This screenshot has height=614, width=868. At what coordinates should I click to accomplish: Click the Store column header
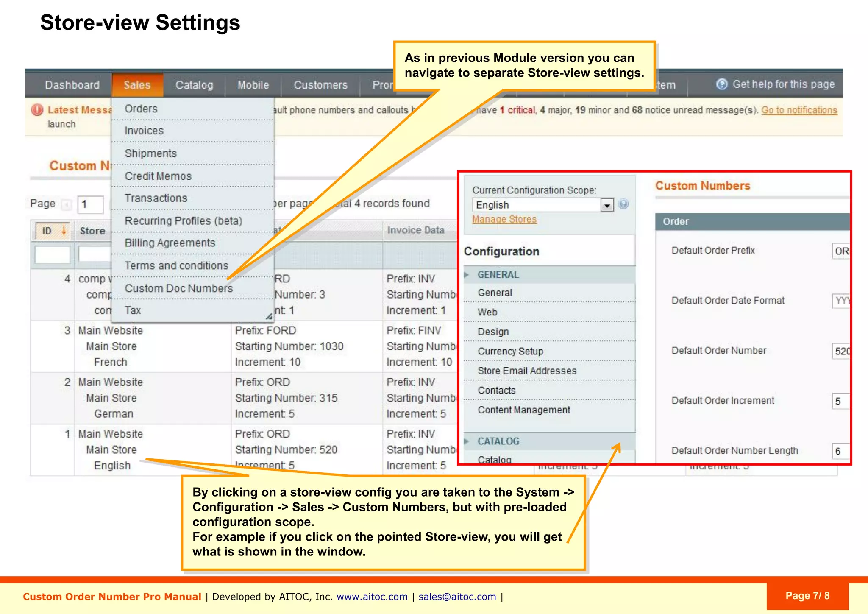(92, 231)
